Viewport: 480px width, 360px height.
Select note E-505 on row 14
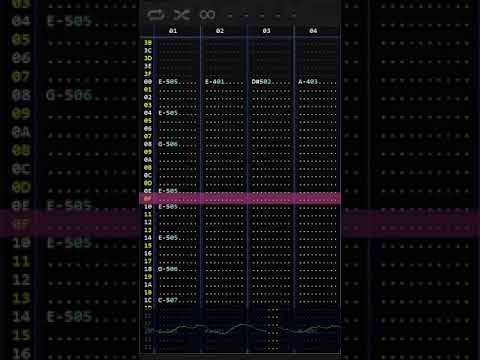168,238
